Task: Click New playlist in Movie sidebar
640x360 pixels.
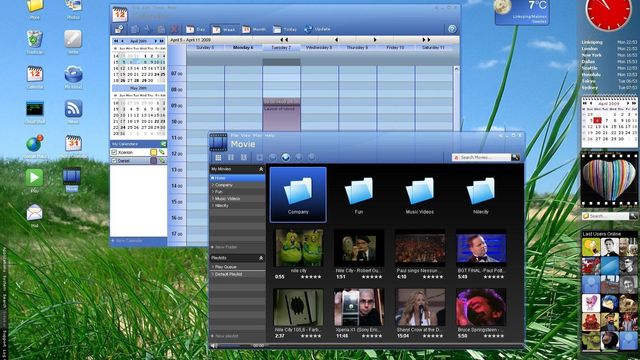Action: pos(224,336)
